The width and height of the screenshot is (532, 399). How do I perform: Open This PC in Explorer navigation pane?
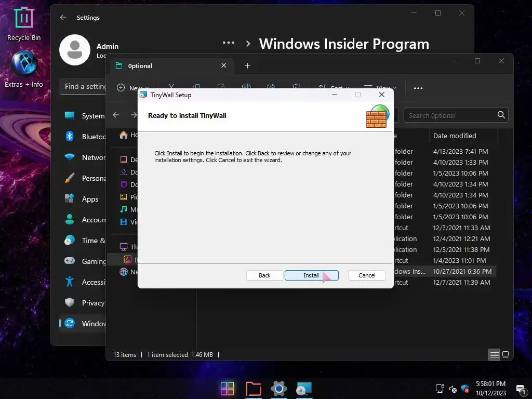(x=128, y=247)
